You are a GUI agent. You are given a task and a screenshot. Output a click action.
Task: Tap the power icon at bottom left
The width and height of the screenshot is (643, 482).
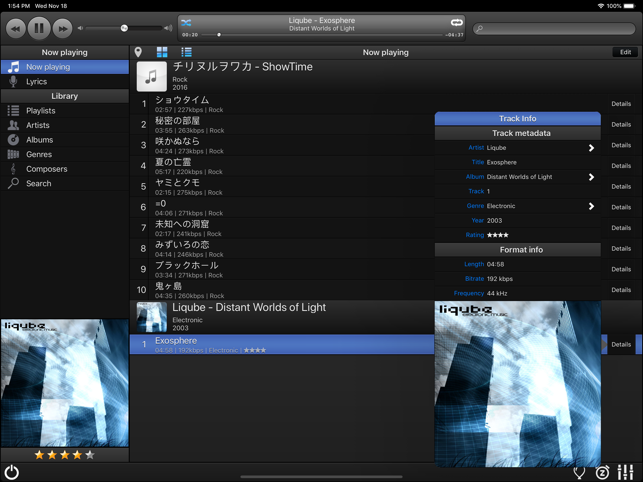pos(12,472)
